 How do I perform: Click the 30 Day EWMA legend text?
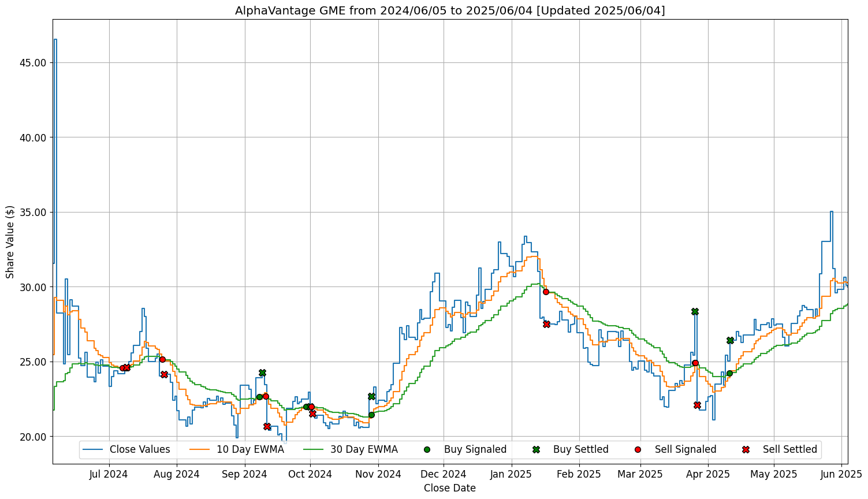(364, 449)
